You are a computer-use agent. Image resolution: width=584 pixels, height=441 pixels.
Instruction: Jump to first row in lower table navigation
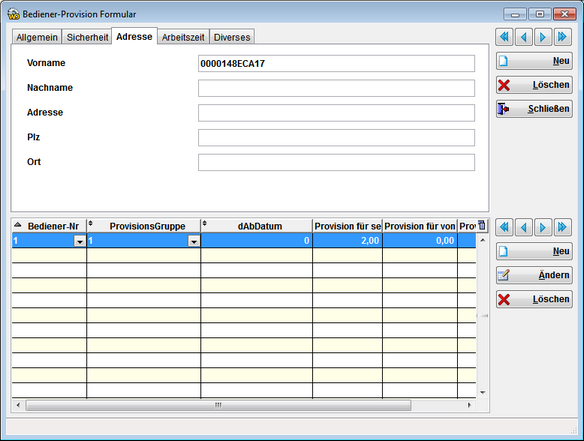(504, 227)
